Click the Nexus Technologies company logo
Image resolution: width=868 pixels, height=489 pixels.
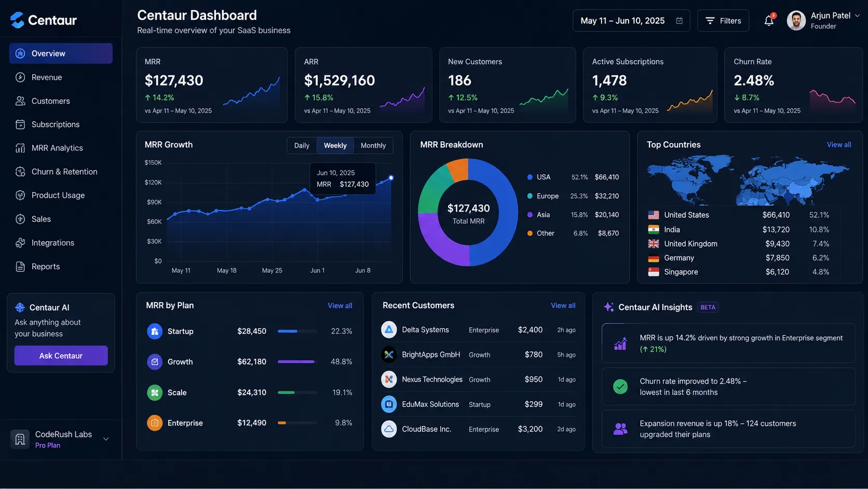[389, 379]
